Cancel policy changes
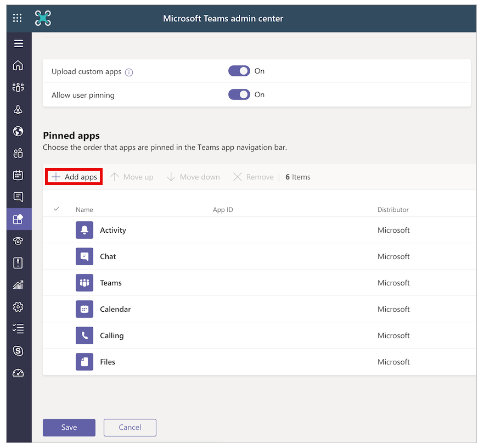The width and height of the screenshot is (484, 448). (130, 428)
